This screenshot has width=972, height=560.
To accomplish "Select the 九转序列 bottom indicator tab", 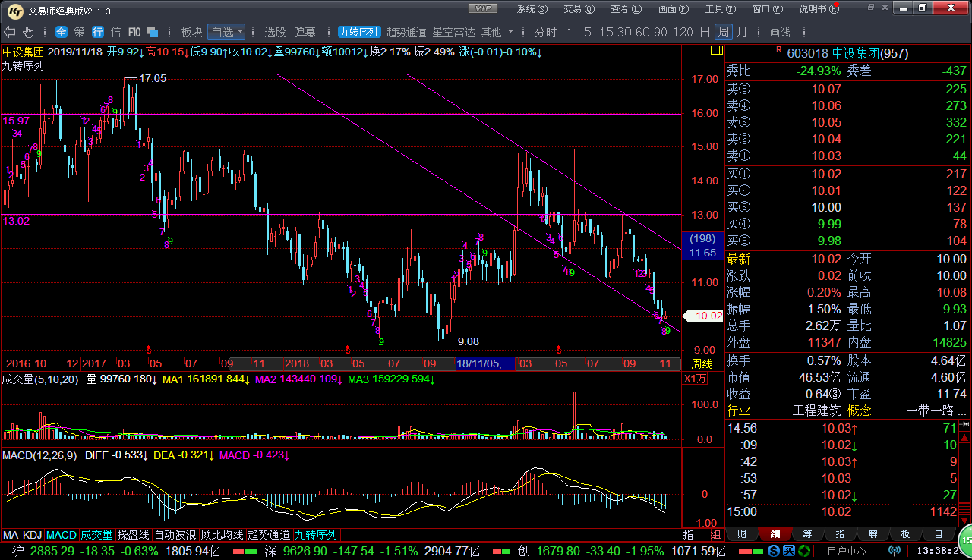I will click(x=316, y=535).
